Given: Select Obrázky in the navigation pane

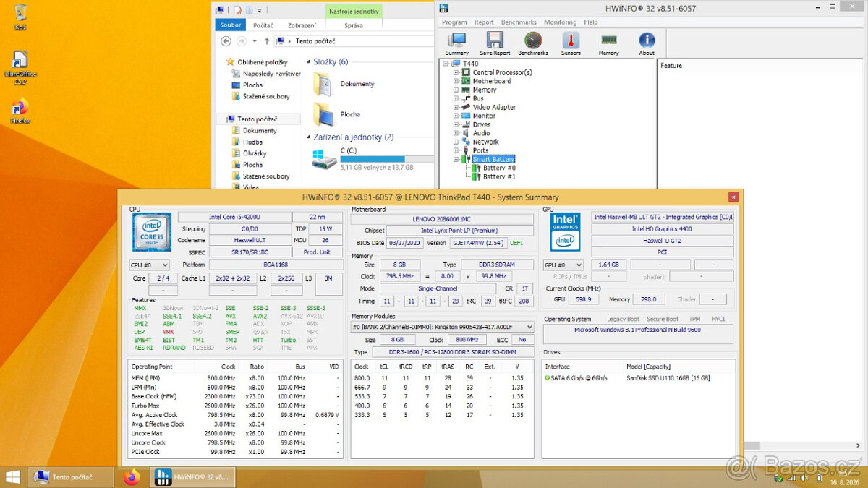Looking at the screenshot, I should coord(255,153).
